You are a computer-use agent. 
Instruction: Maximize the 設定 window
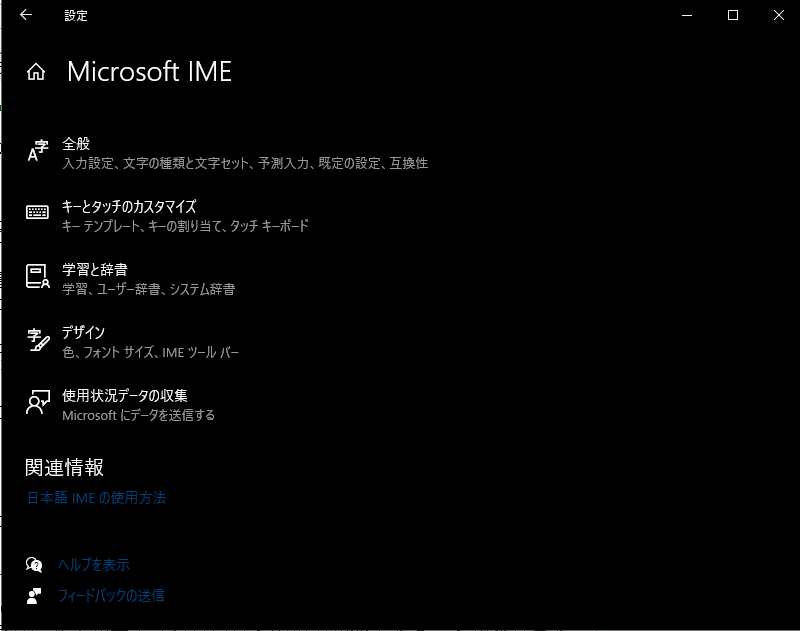click(x=733, y=15)
